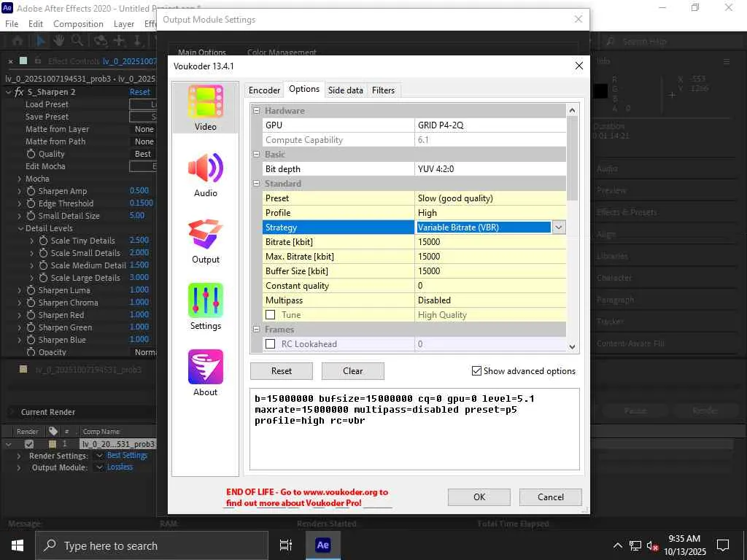
Task: Click the Windows taskbar search box
Action: point(152,545)
